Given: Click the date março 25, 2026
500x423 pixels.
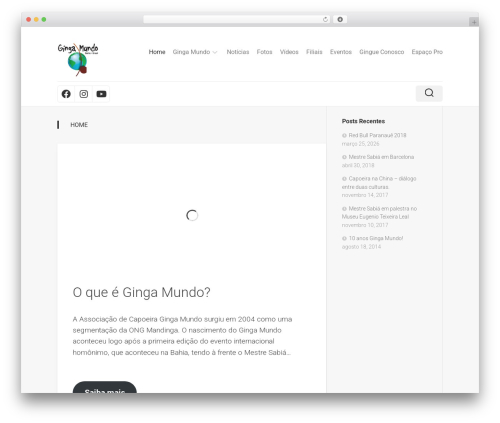Looking at the screenshot, I should point(361,144).
